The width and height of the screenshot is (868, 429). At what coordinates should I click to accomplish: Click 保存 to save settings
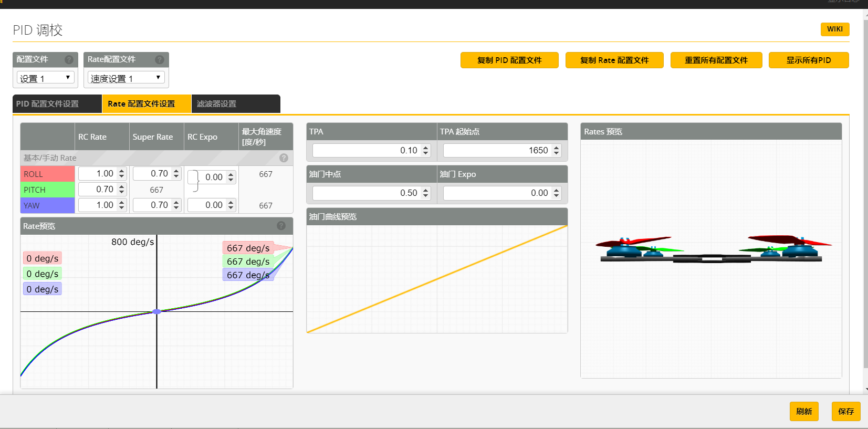coord(846,411)
